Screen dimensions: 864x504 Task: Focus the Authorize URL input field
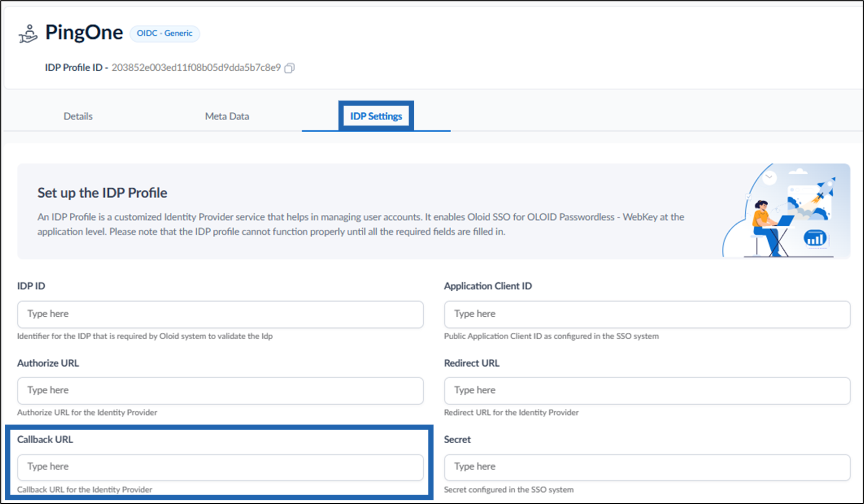[x=220, y=391]
